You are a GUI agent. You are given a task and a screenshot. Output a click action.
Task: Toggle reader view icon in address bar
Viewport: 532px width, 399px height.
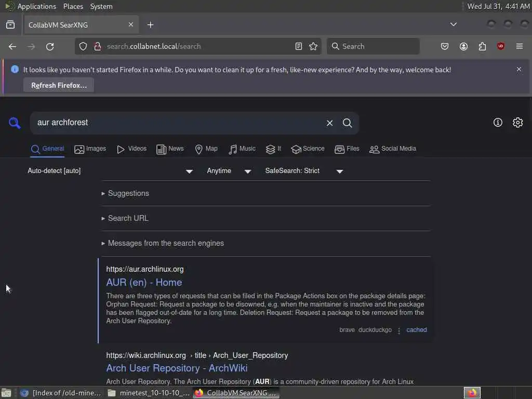click(x=299, y=46)
